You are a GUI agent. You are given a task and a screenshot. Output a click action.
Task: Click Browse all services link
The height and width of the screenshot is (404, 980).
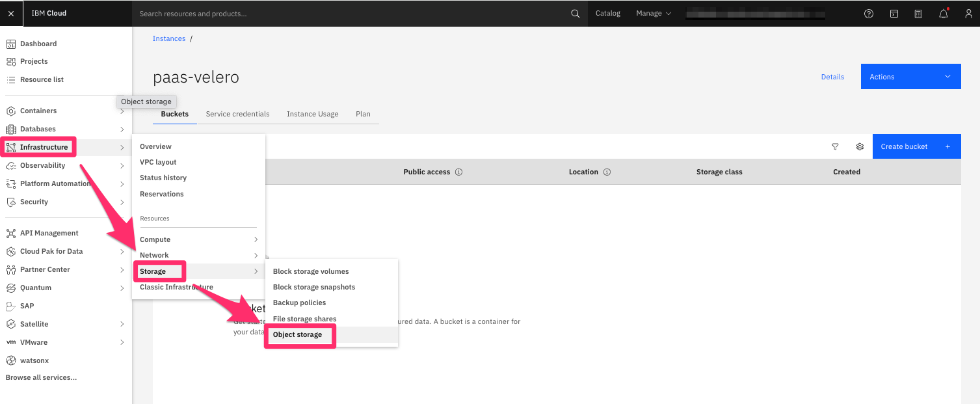click(x=41, y=377)
